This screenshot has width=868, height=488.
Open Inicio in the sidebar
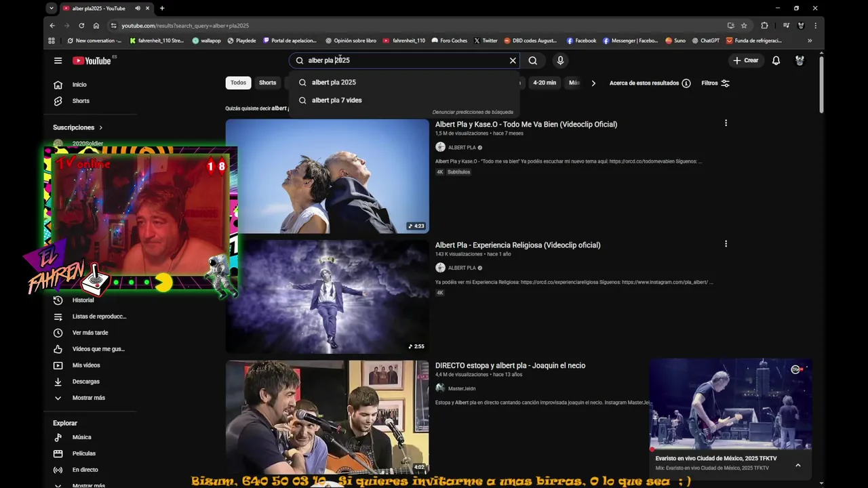coord(79,85)
